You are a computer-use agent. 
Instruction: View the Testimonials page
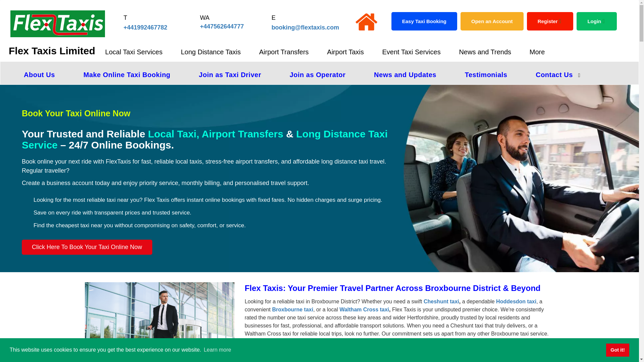(x=486, y=75)
